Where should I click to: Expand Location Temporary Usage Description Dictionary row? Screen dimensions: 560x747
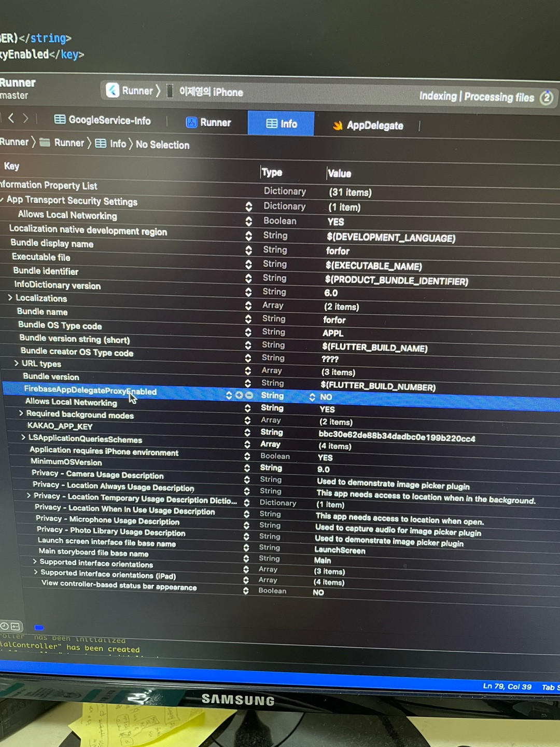29,495
